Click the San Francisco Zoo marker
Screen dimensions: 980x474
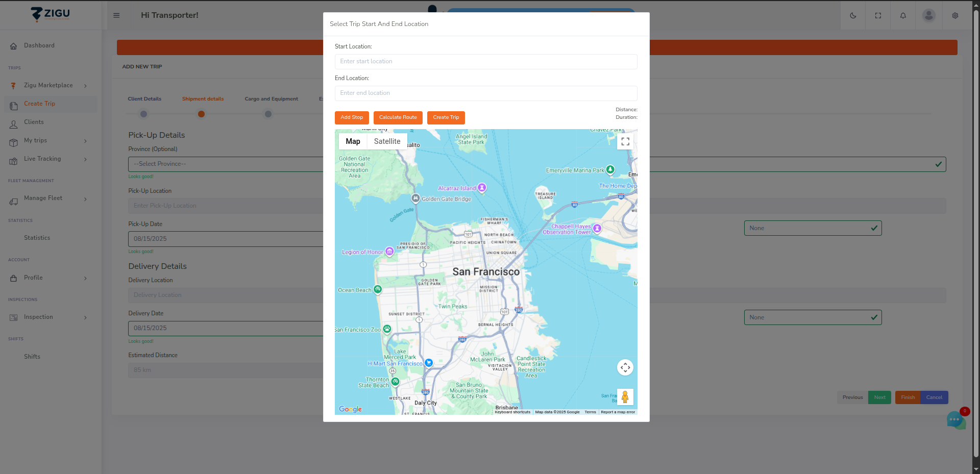pos(387,329)
